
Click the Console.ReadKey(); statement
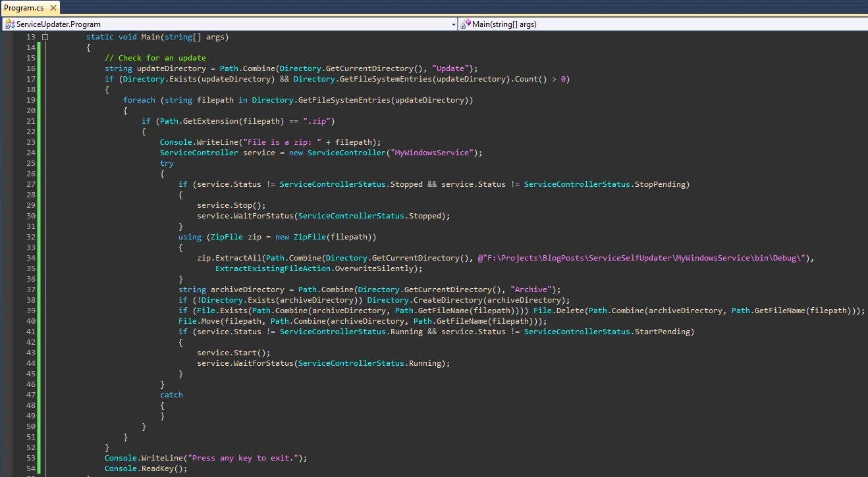point(146,468)
